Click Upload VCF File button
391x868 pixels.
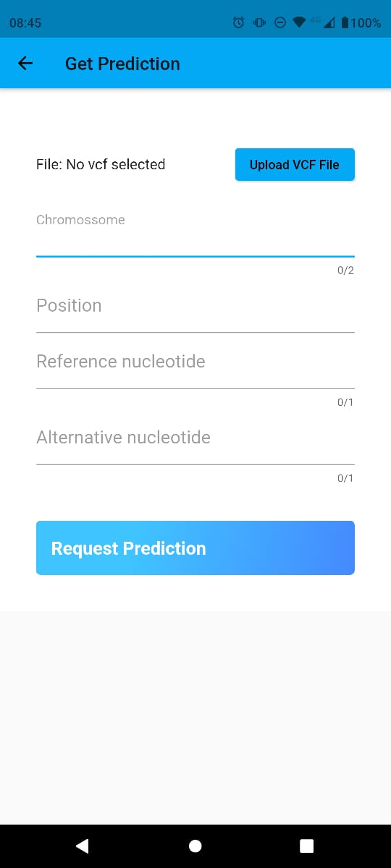[295, 165]
